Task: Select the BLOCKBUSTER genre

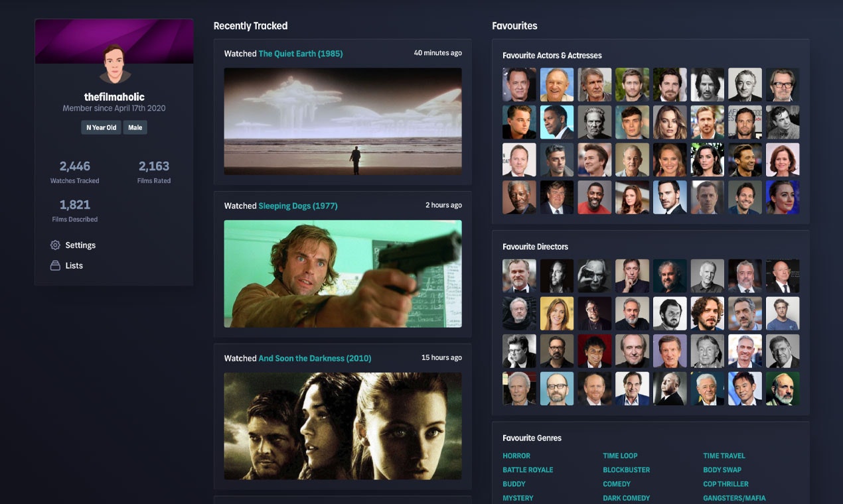Action: [x=627, y=470]
